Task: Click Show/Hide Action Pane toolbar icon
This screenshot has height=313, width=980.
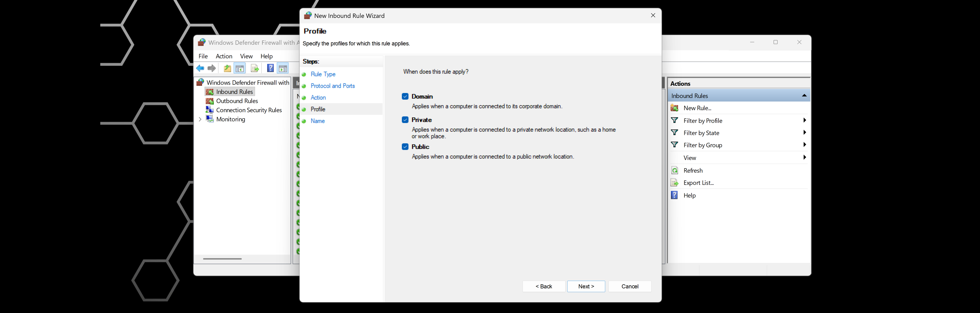Action: (283, 68)
